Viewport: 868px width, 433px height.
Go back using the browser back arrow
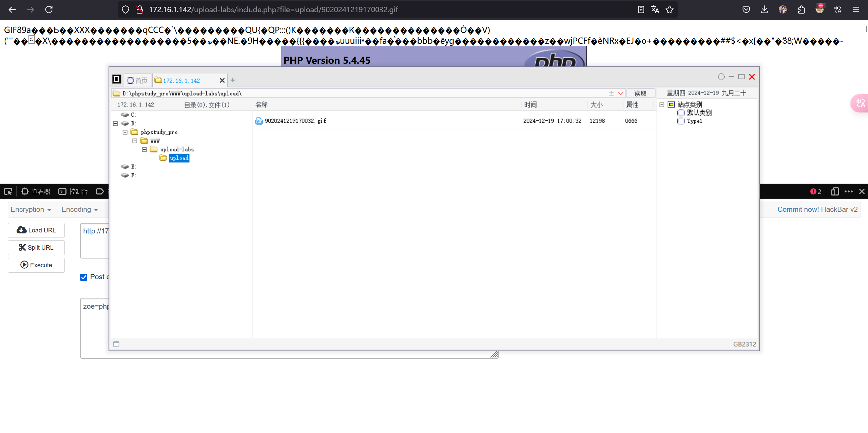point(12,9)
